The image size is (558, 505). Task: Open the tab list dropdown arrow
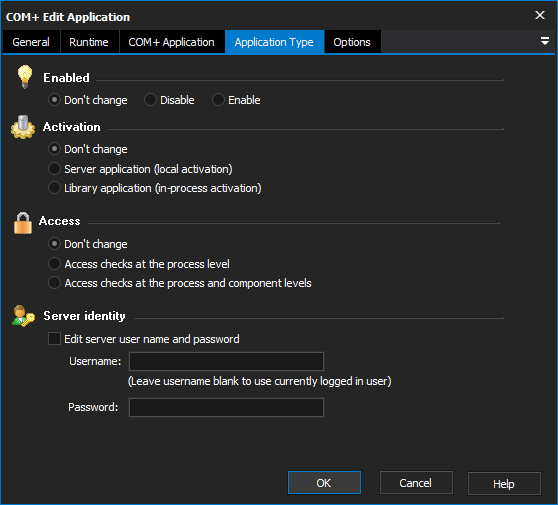point(544,41)
